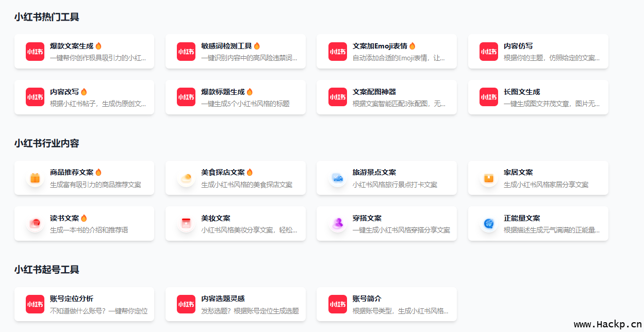Click the 爆款文案生成 Xiaohongshu icon
The image size is (644, 332).
(35, 52)
